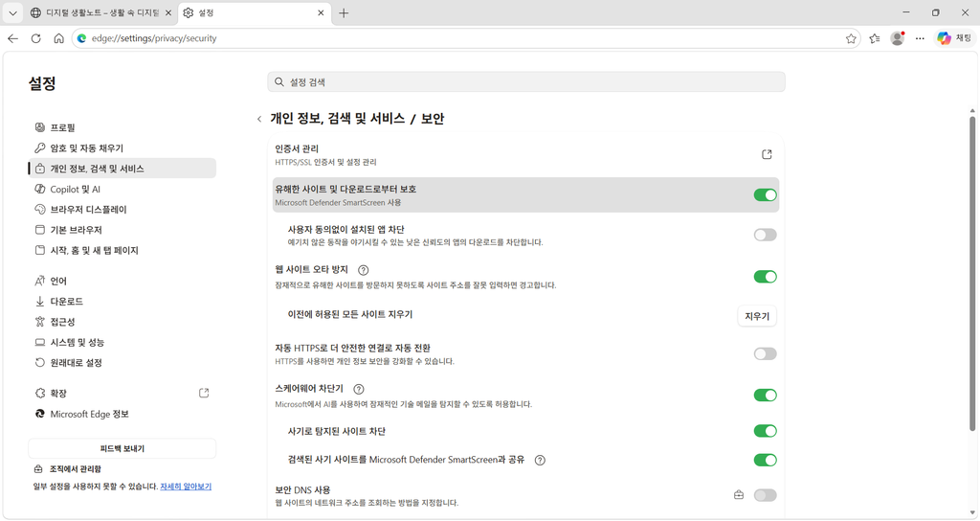Viewport: 980px width, 521px height.
Task: Open the favorites list icon
Action: [x=875, y=38]
